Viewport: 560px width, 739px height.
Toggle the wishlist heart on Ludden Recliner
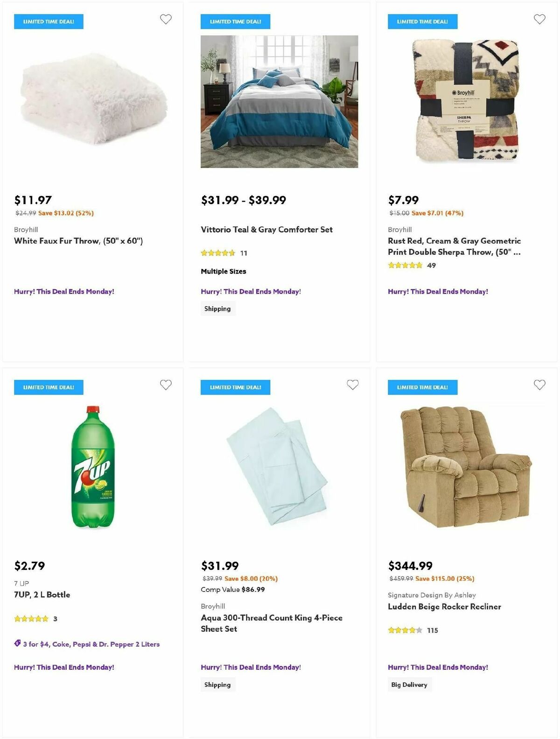(539, 385)
